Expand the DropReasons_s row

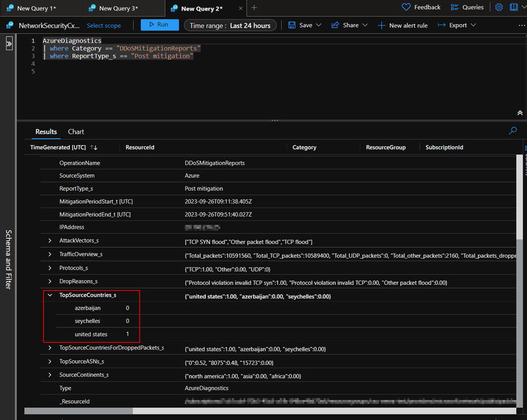coord(50,281)
